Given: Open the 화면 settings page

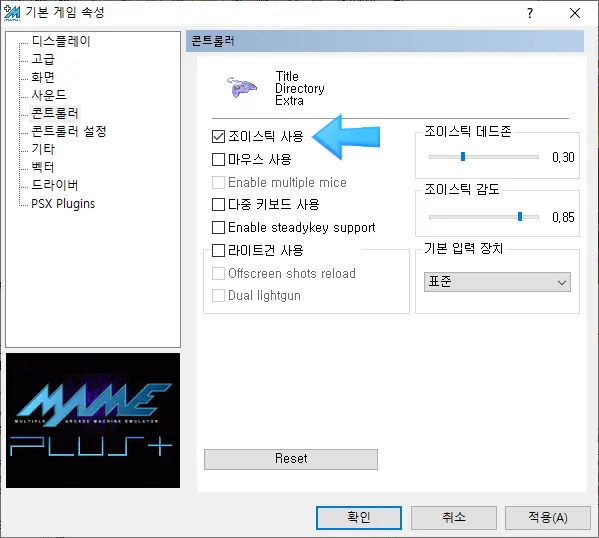Looking at the screenshot, I should pyautogui.click(x=43, y=77).
